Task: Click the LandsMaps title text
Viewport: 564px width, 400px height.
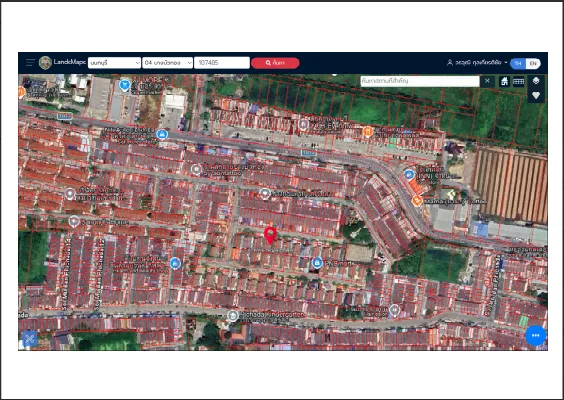Action: (x=69, y=62)
